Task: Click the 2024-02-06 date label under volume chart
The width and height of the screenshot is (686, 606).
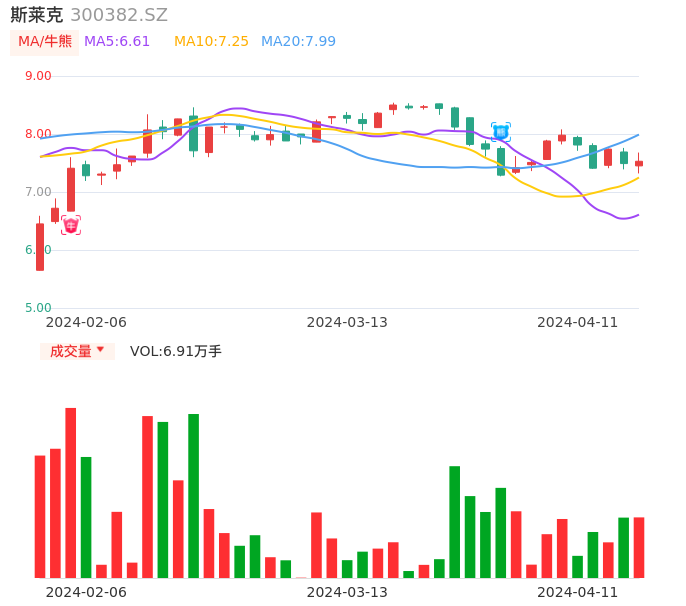Action: point(86,592)
